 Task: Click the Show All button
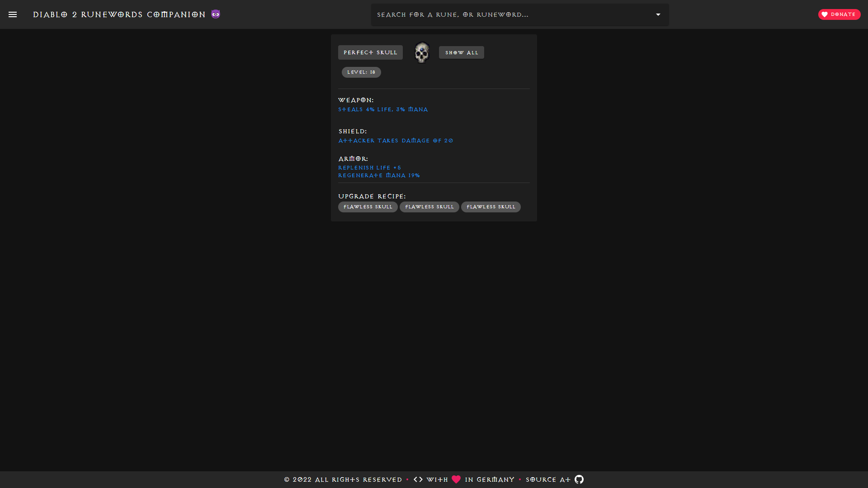point(462,52)
